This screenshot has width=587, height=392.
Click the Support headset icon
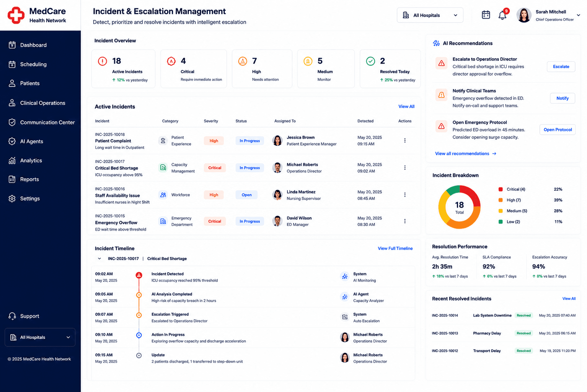coord(12,316)
